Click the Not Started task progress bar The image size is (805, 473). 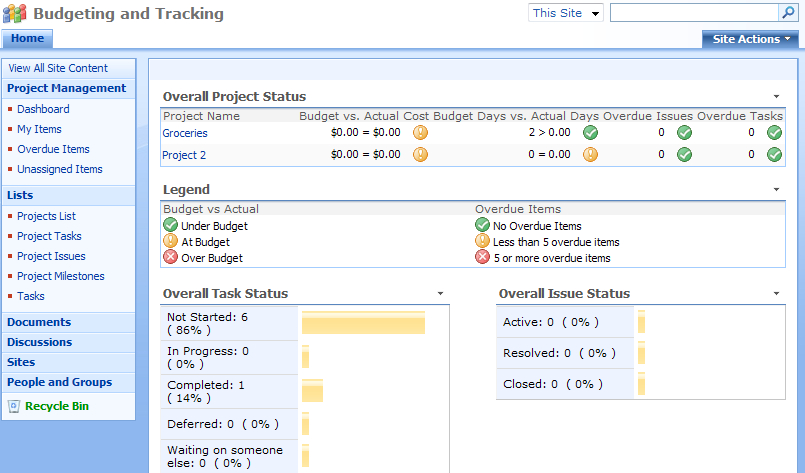[363, 321]
